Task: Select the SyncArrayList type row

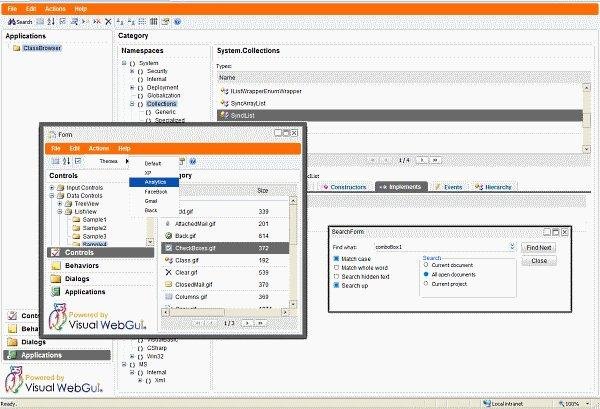Action: (x=400, y=103)
